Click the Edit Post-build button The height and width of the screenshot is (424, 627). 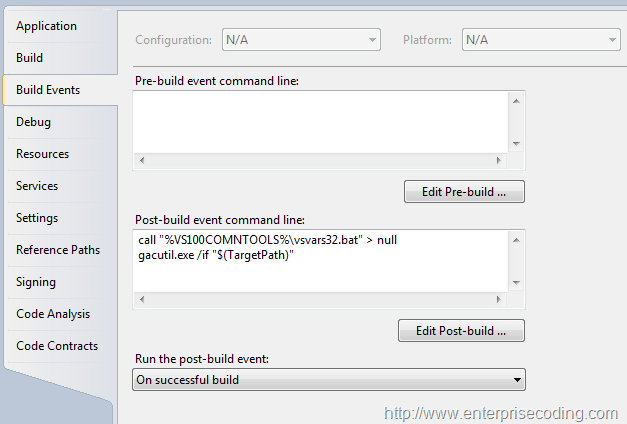coord(461,330)
